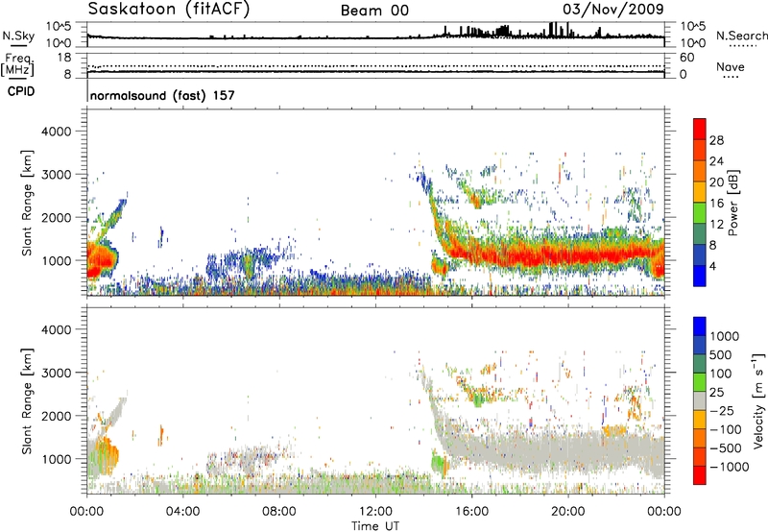Click the "16:00" time tick label
Viewport: 768px width, 532px height.
(471, 512)
